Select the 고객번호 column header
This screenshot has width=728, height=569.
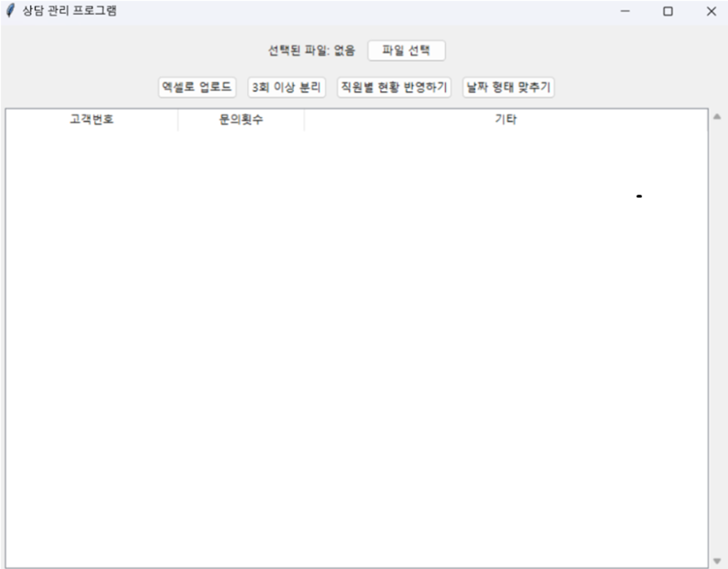pyautogui.click(x=92, y=120)
